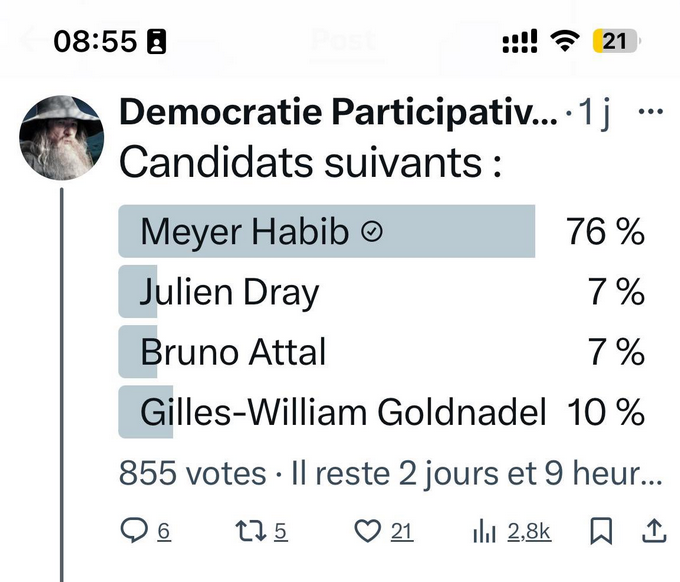680x582 pixels.
Task: Click the reply comment bubble icon
Action: pyautogui.click(x=135, y=532)
